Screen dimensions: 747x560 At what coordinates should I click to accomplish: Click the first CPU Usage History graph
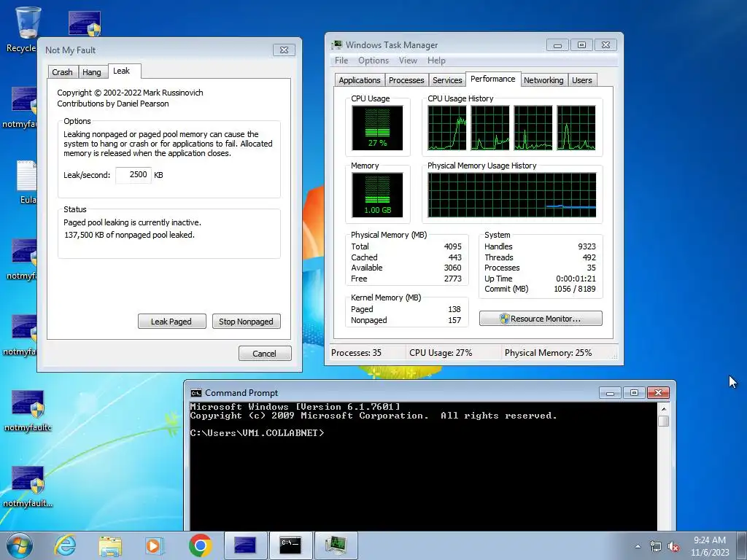coord(447,128)
